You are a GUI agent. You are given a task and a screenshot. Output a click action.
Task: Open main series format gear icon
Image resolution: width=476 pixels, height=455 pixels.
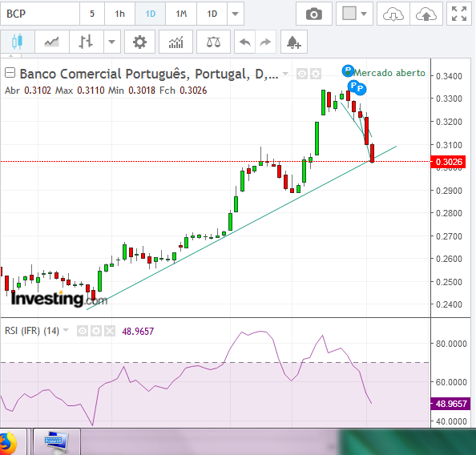click(316, 74)
